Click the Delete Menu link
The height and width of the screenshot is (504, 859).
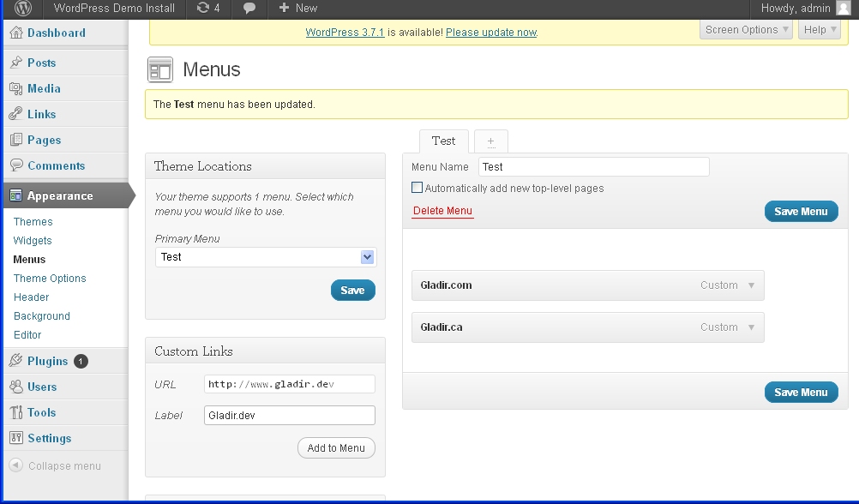[442, 211]
